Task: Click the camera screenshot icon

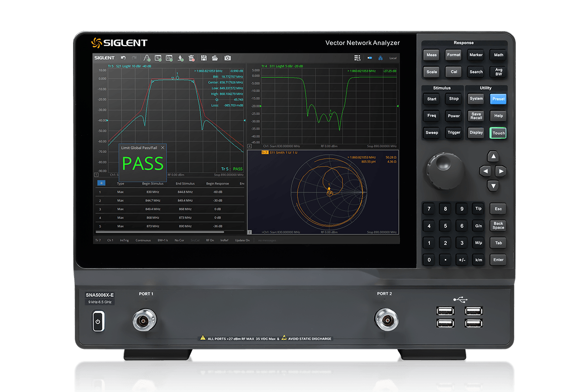Action: [227, 58]
